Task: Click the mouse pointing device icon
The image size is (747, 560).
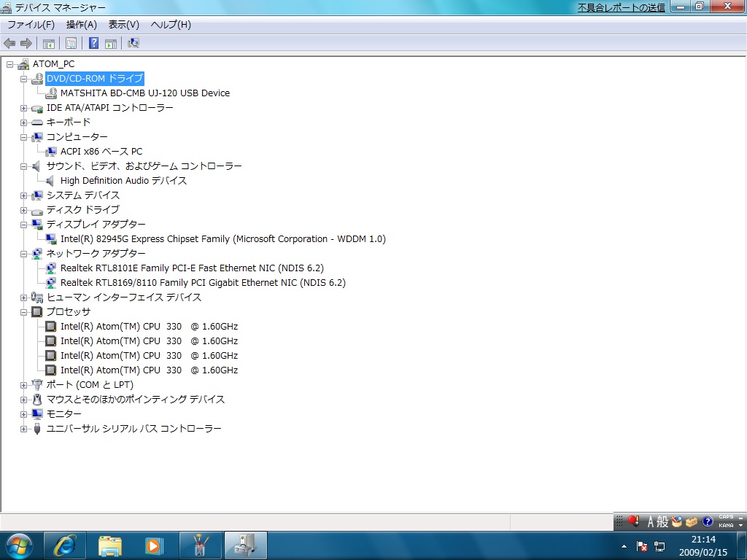Action: (x=37, y=400)
